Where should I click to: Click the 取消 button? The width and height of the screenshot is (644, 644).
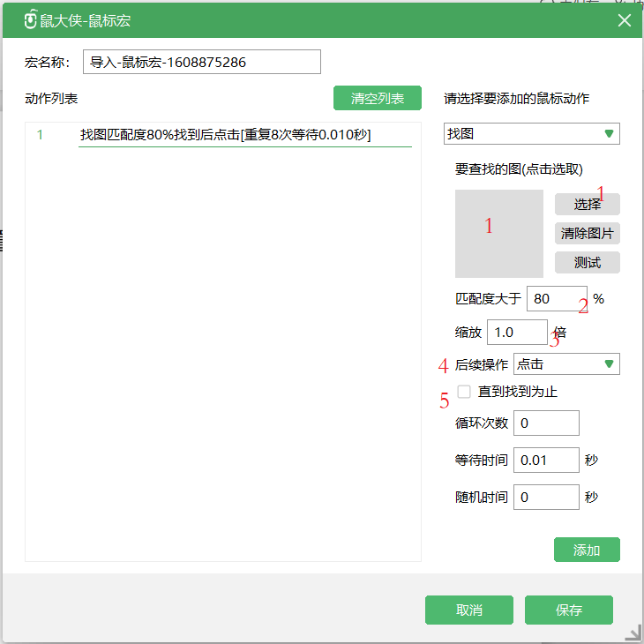[468, 610]
